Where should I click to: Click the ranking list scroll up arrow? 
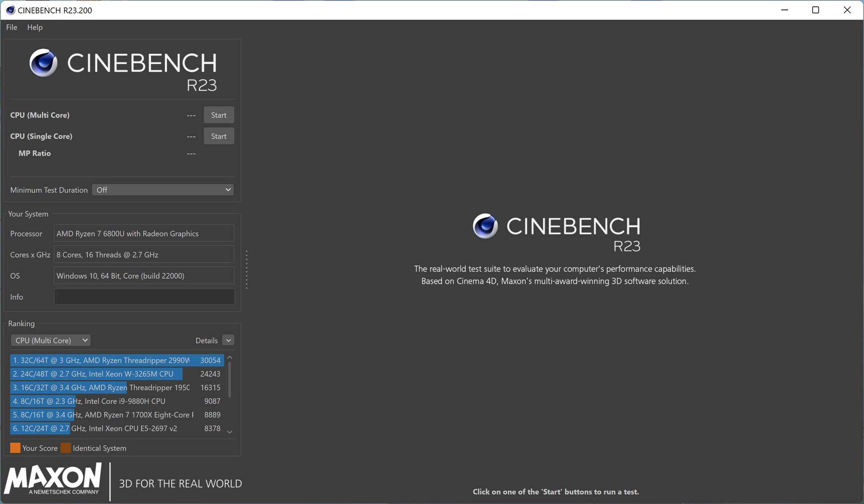click(x=229, y=358)
